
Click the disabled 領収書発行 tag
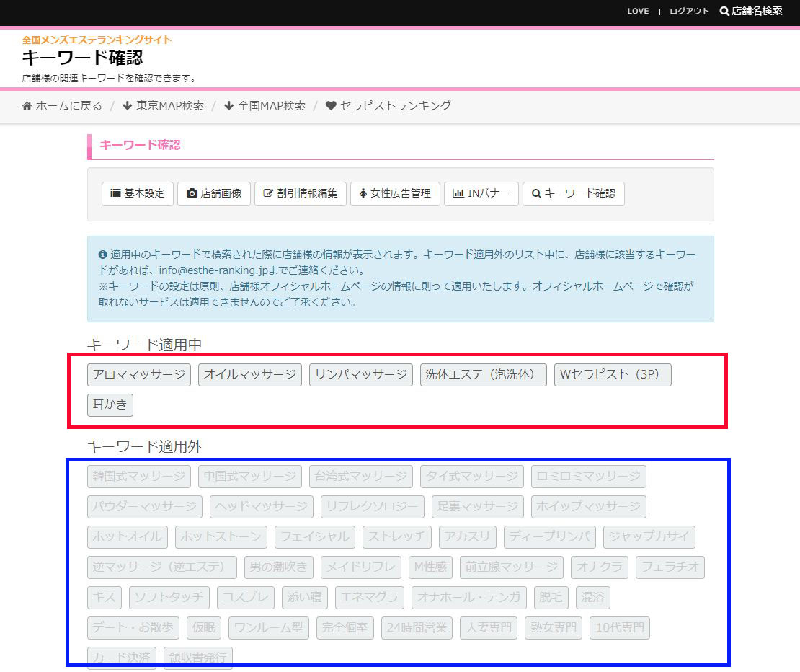pos(198,658)
